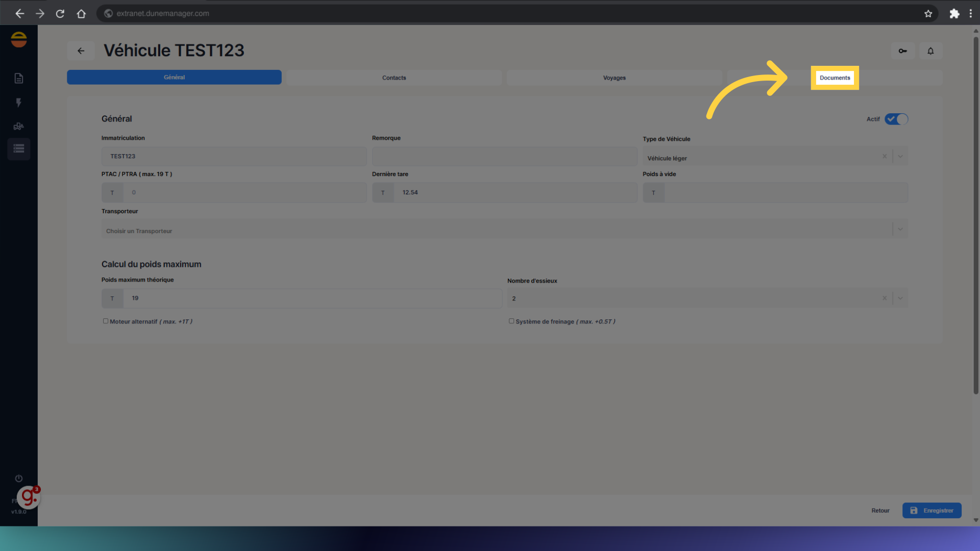
Task: Click the Retour link
Action: pyautogui.click(x=880, y=510)
